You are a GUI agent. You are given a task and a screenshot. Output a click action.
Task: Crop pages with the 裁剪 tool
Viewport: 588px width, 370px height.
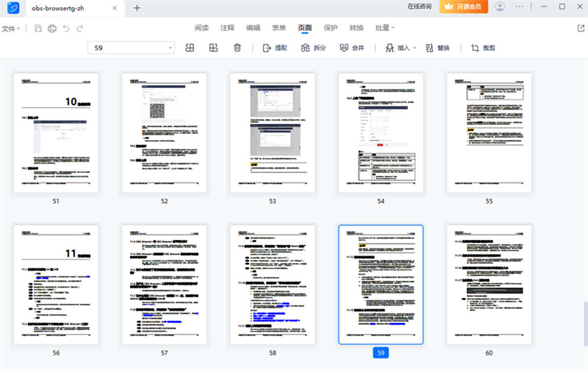(x=481, y=47)
